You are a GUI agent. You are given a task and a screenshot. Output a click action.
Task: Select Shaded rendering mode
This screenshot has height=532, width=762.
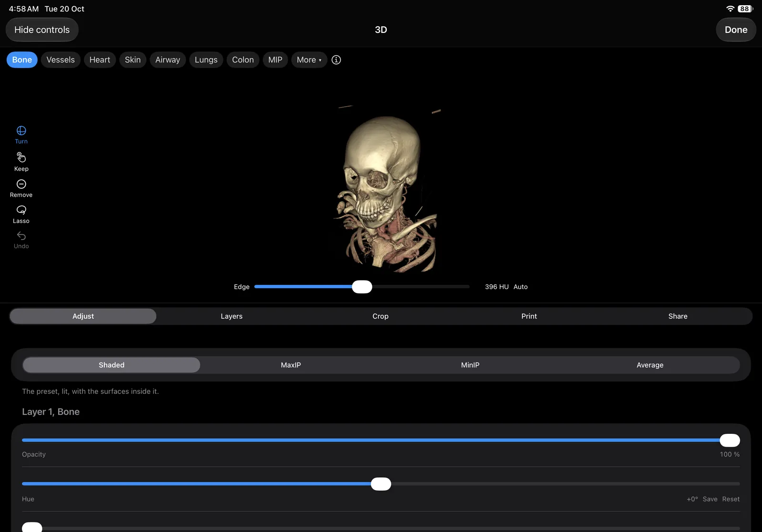111,365
